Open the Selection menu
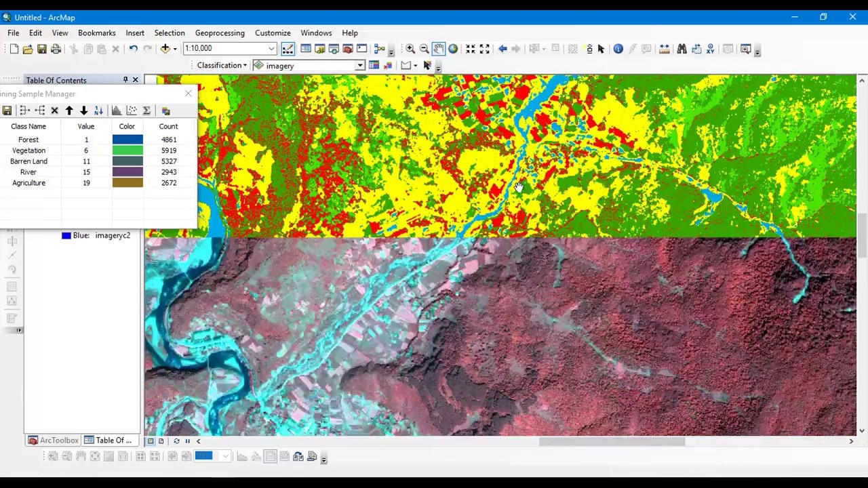Viewport: 868px width, 488px height. pyautogui.click(x=170, y=33)
